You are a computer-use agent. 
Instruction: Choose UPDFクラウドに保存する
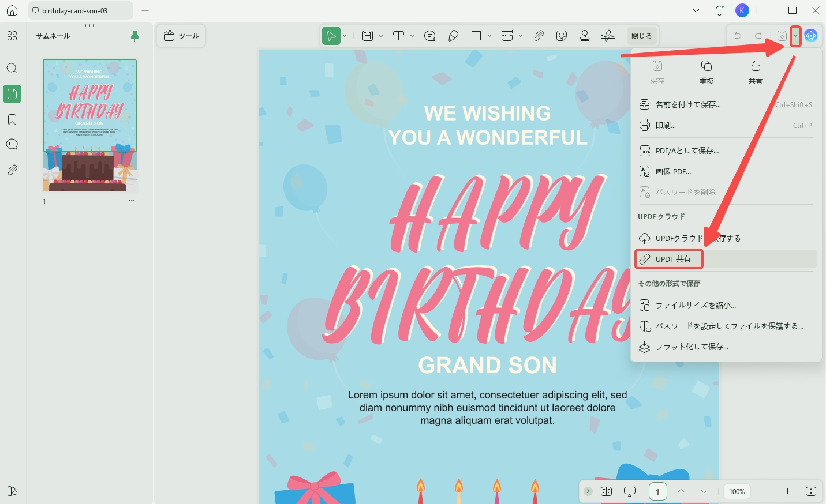(726, 238)
